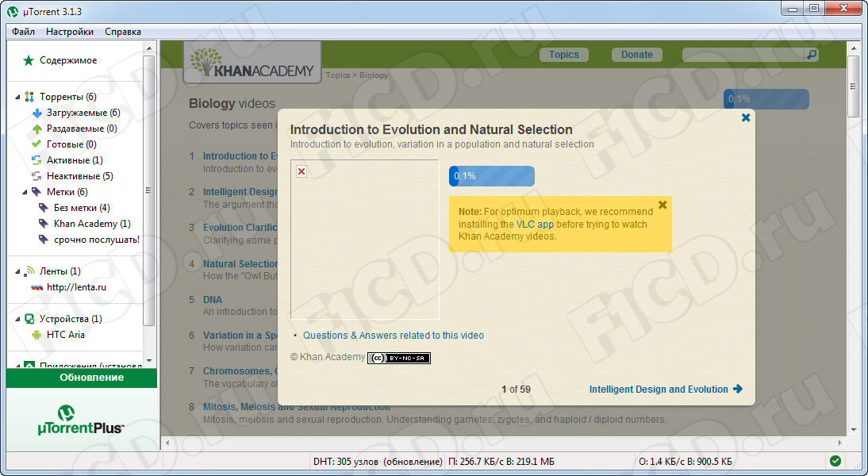Click the Торренты up-down arrows icon
868x476 pixels.
click(x=29, y=97)
